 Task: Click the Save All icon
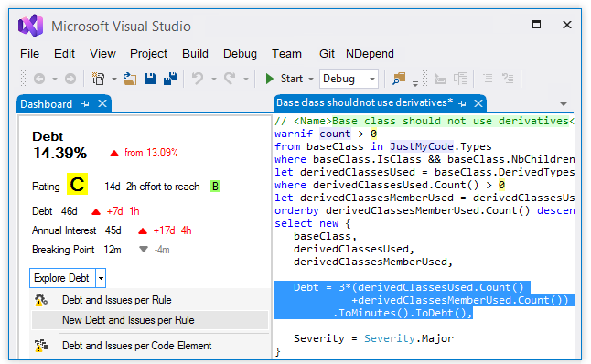[170, 79]
